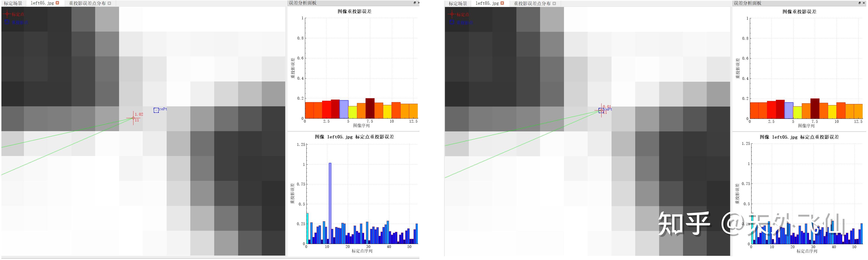Select red crosshair calibration point labeled 1.02
The image size is (868, 260).
click(x=133, y=118)
